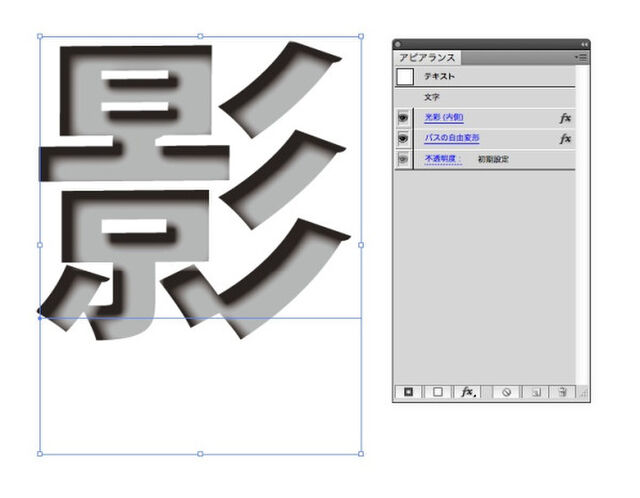This screenshot has width=640, height=498.
Task: Select the アピアランス panel tab
Action: 427,58
